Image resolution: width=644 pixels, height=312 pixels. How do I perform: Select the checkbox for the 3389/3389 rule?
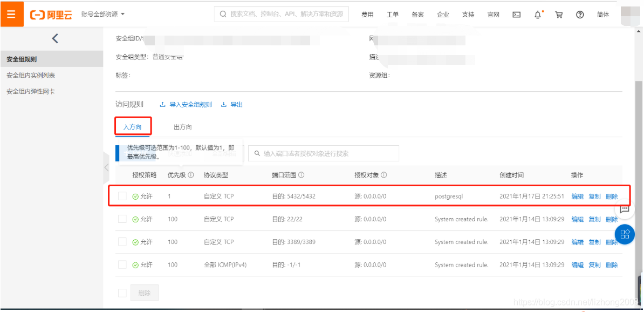click(x=122, y=242)
